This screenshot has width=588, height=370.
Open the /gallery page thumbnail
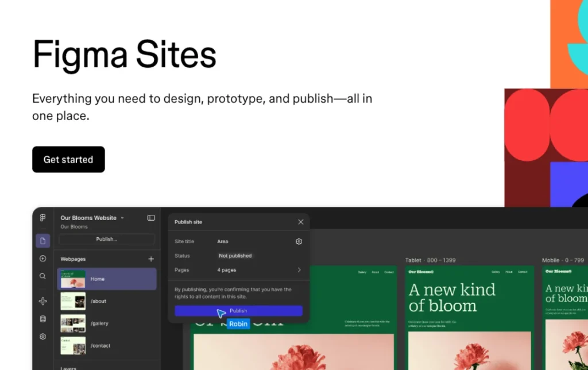point(73,323)
